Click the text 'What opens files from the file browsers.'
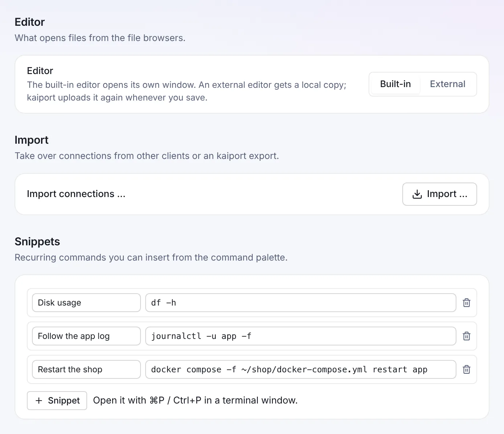 tap(100, 38)
